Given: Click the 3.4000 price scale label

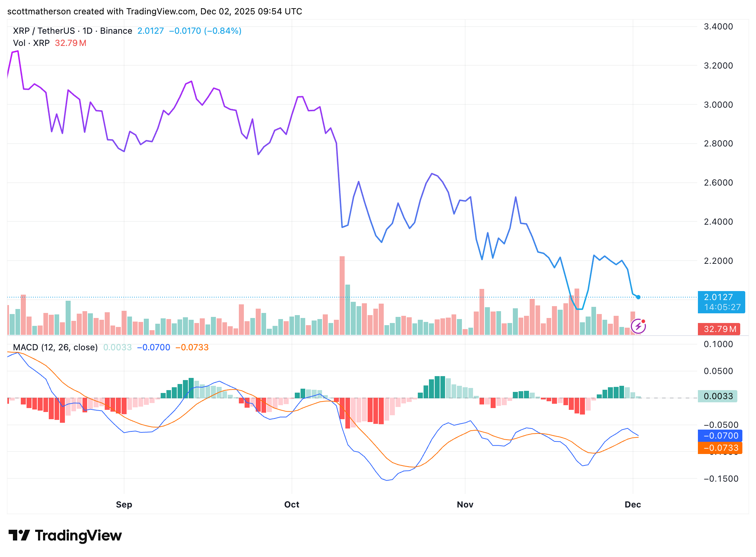Looking at the screenshot, I should [718, 27].
